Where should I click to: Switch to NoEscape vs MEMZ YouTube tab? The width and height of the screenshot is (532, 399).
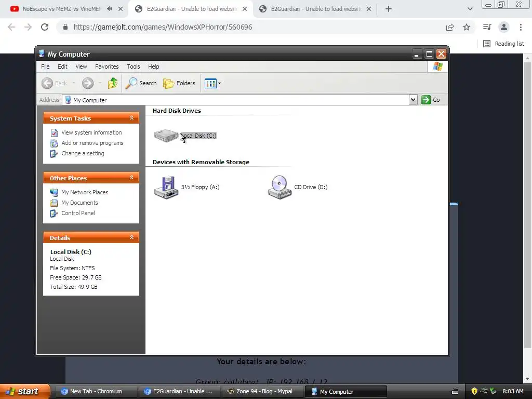(x=61, y=9)
